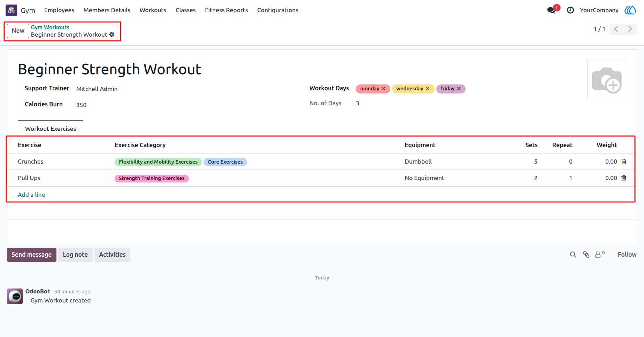Image resolution: width=644 pixels, height=337 pixels.
Task: Click the Flexibility and Mobility Exercises tag
Action: coord(158,162)
